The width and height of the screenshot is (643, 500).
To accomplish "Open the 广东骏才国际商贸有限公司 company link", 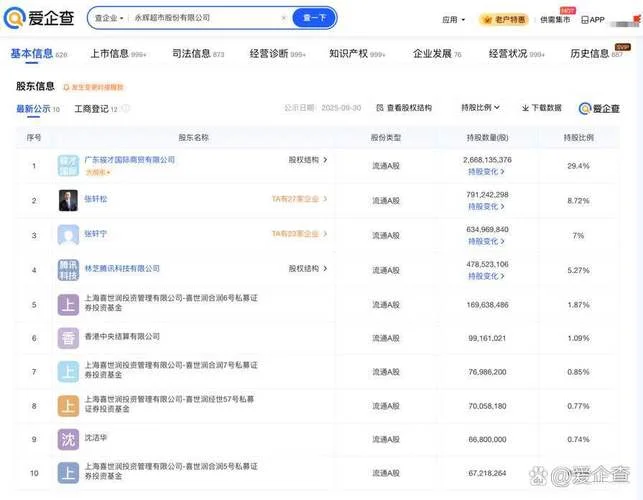I will [130, 160].
